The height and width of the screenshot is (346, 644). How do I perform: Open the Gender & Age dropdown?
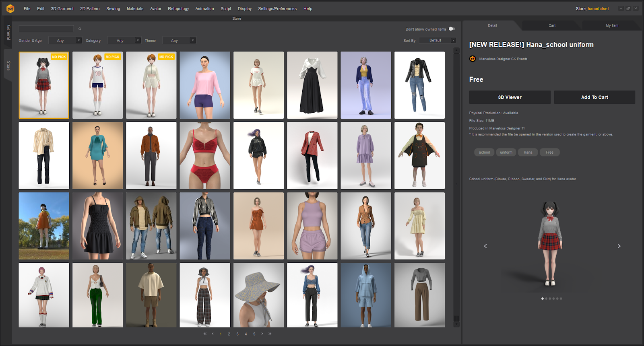(65, 41)
